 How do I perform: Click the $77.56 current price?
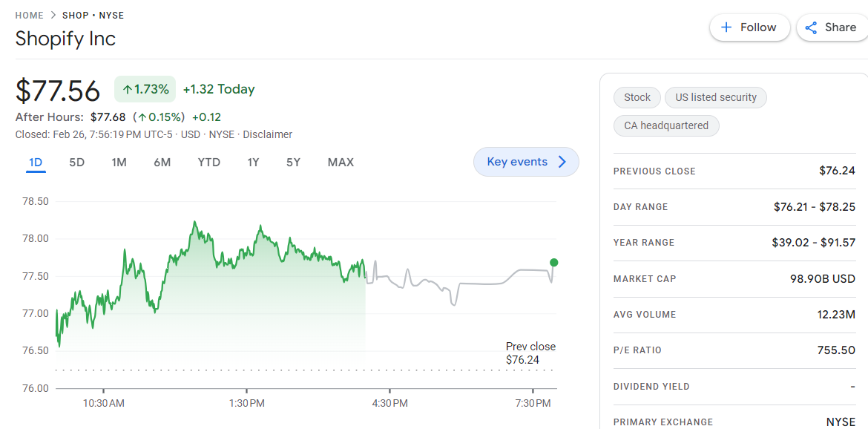(58, 91)
